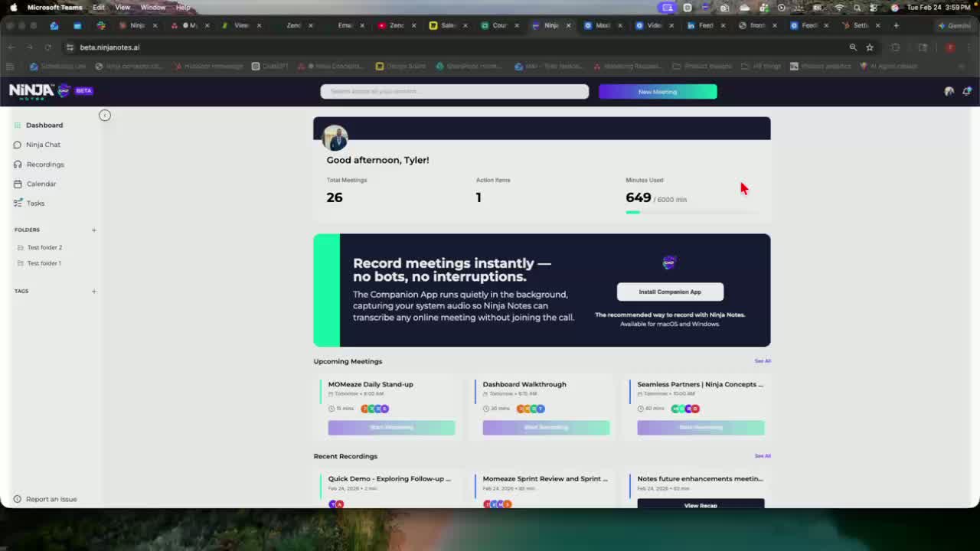This screenshot has height=551, width=980.
Task: Start a New Meeting
Action: coord(658,92)
